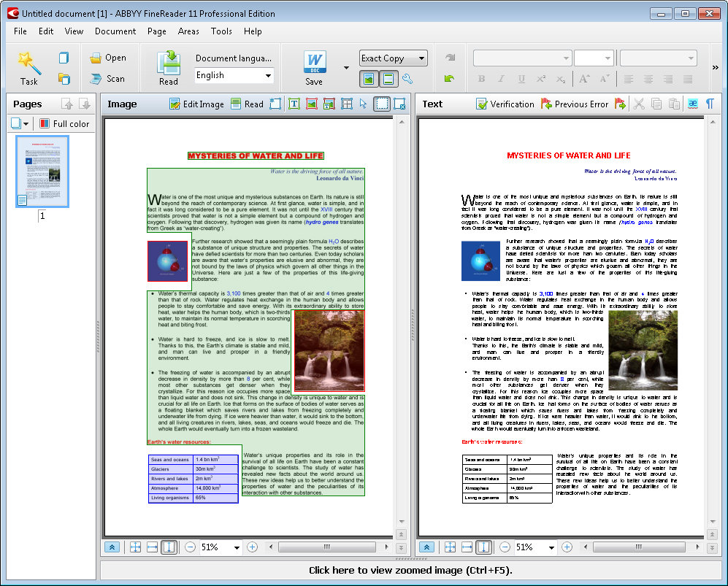
Task: Toggle formatting marks (pilcrow) in Text pane
Action: [709, 104]
